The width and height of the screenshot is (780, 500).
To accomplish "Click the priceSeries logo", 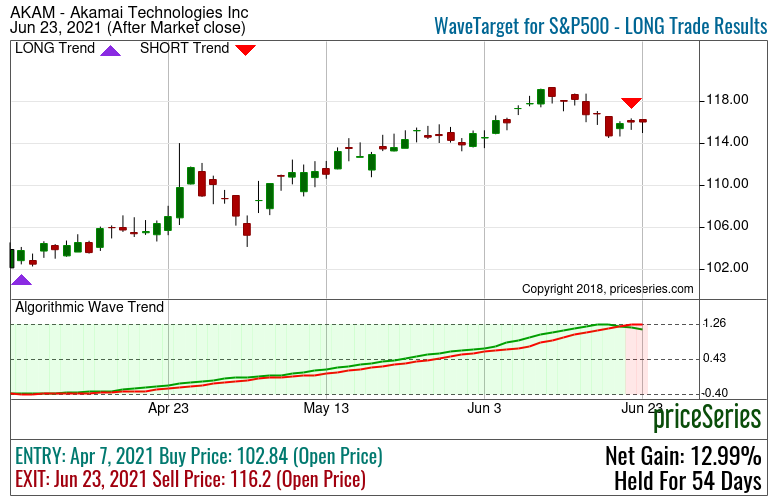I will coord(707,417).
